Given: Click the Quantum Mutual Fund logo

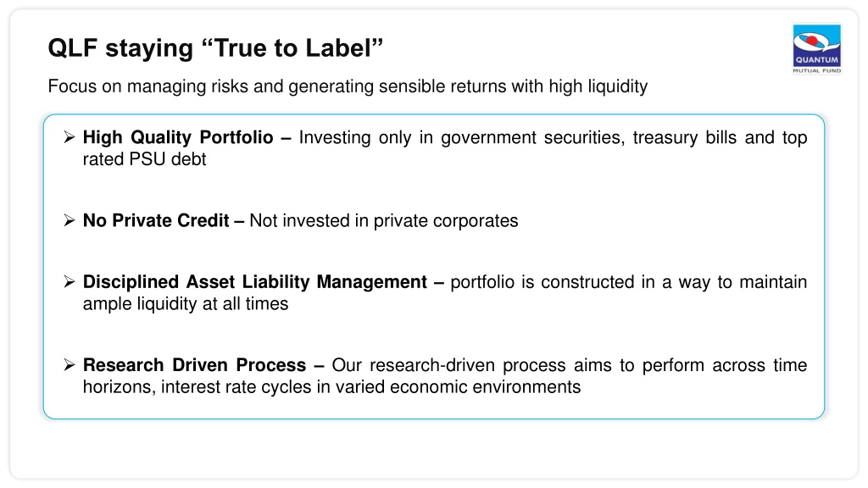Looking at the screenshot, I should (x=817, y=49).
